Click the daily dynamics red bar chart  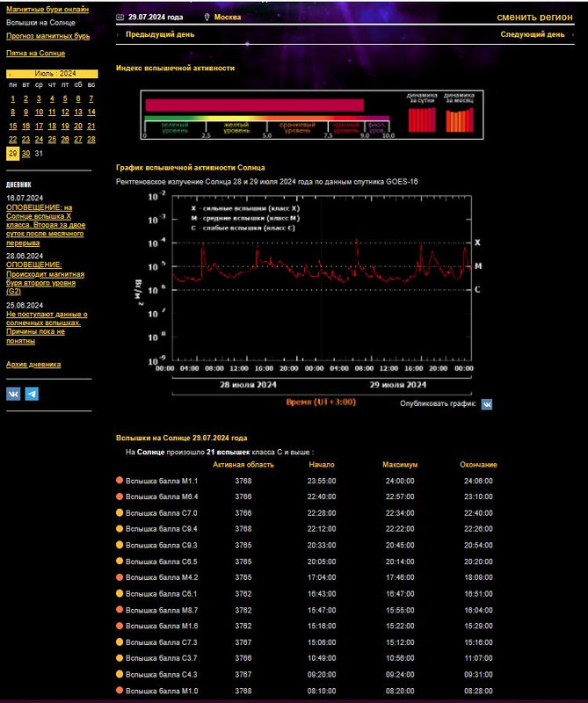click(x=422, y=120)
